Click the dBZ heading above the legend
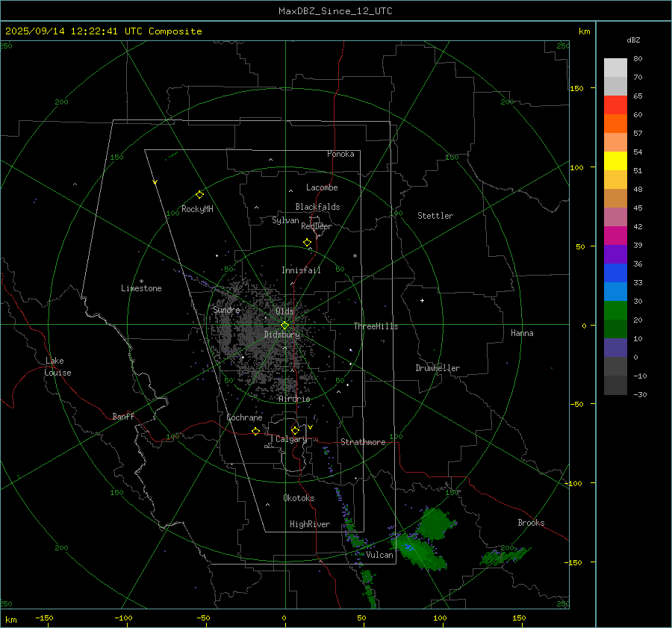The image size is (672, 628). pos(633,40)
